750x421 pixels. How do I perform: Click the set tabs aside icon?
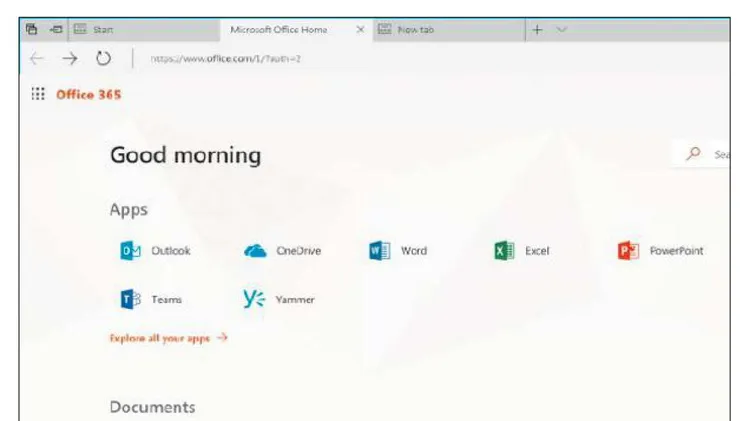click(56, 29)
